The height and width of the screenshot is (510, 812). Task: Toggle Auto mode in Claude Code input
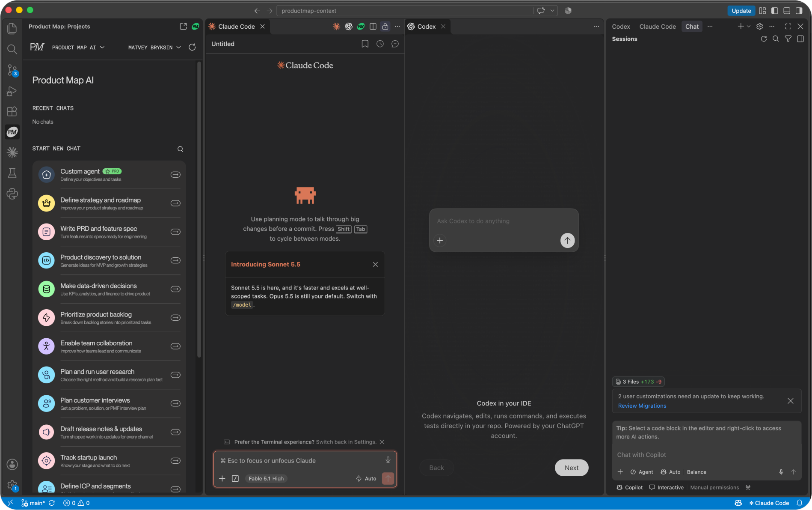(366, 479)
